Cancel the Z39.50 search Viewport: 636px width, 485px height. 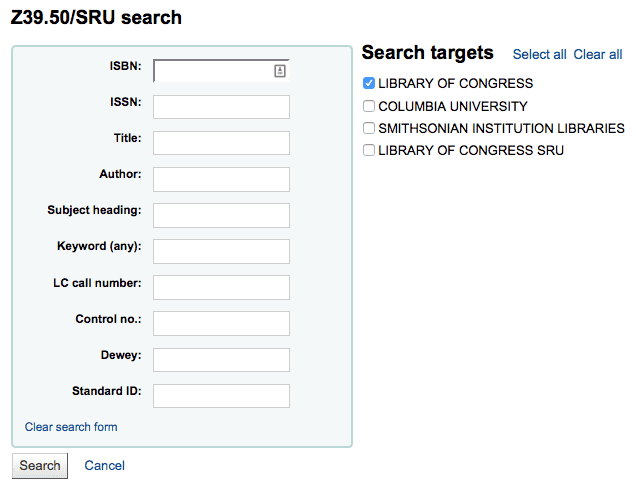tap(104, 465)
